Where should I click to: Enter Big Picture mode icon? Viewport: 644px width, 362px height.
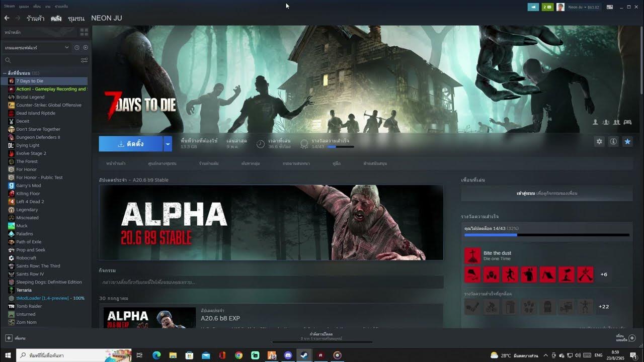pyautogui.click(x=610, y=7)
